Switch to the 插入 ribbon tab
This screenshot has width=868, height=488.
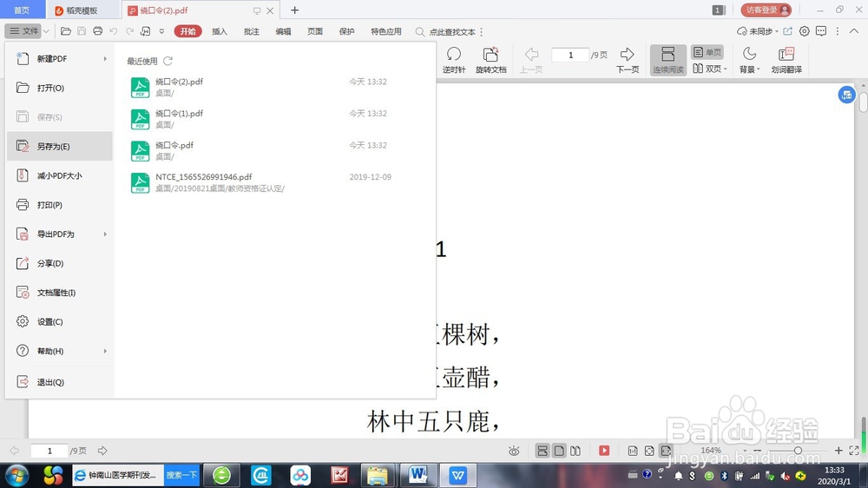(220, 31)
